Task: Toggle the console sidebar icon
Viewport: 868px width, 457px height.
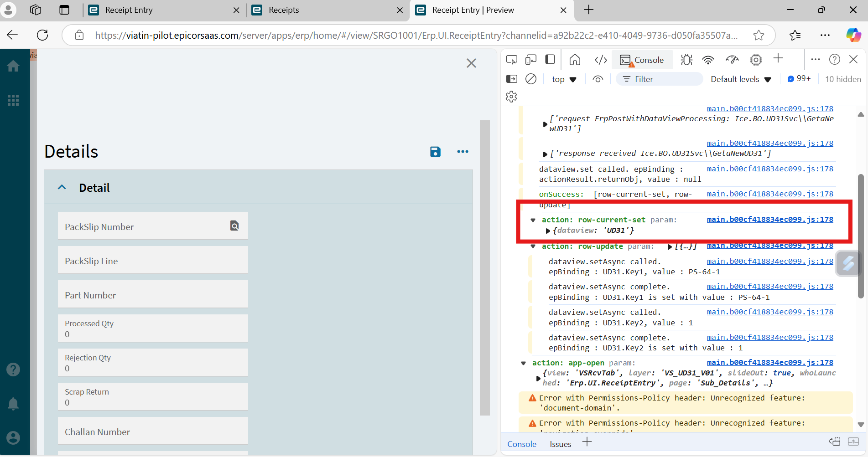Action: coord(512,79)
